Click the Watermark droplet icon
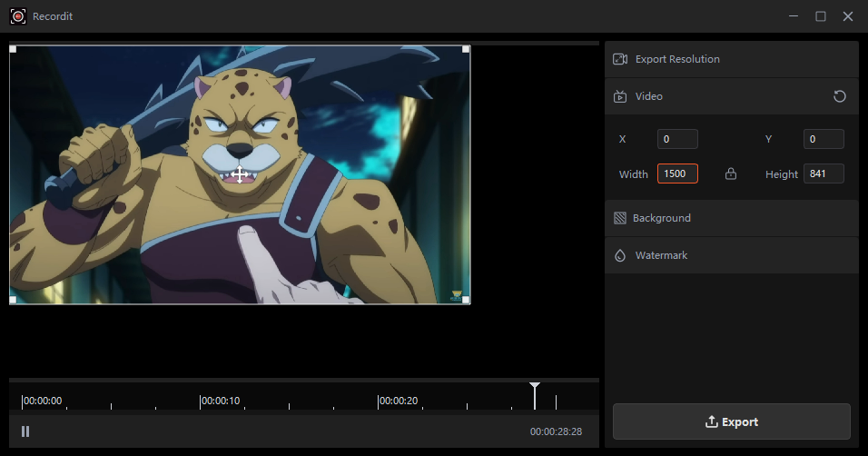Screen dimensions: 868x456 (620, 256)
